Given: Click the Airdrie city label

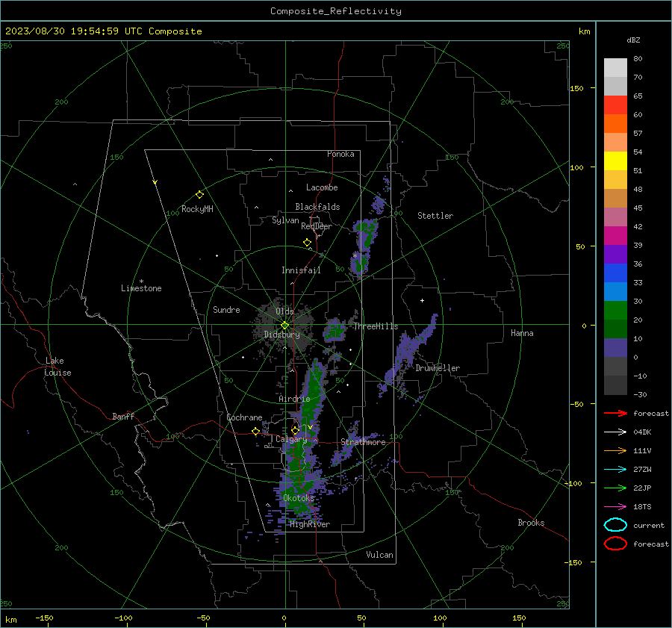Looking at the screenshot, I should [x=294, y=399].
